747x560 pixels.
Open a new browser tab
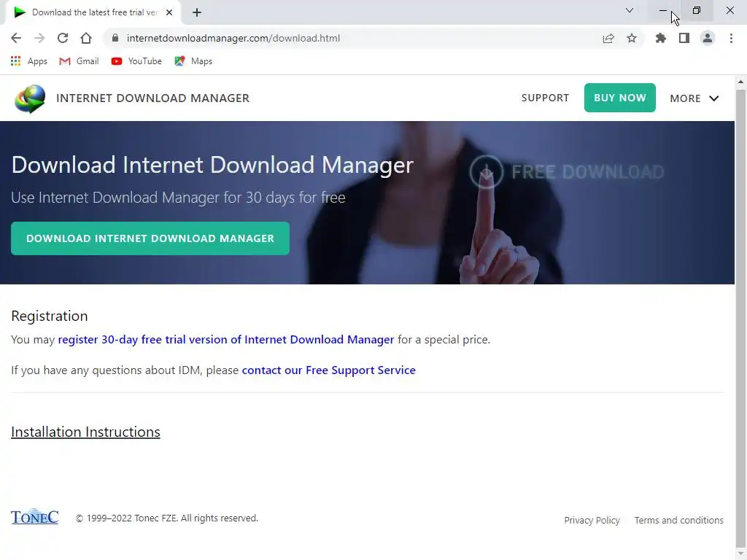[x=197, y=12]
